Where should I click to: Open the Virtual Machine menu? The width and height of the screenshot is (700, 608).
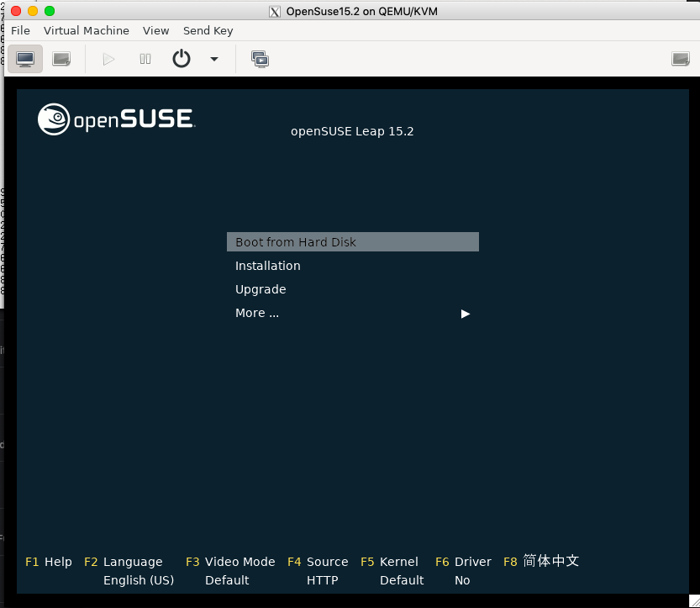click(87, 30)
